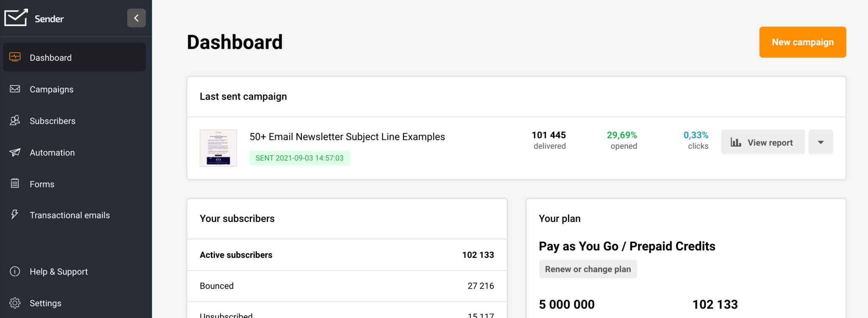
Task: Click Renew or change plan
Action: (587, 269)
